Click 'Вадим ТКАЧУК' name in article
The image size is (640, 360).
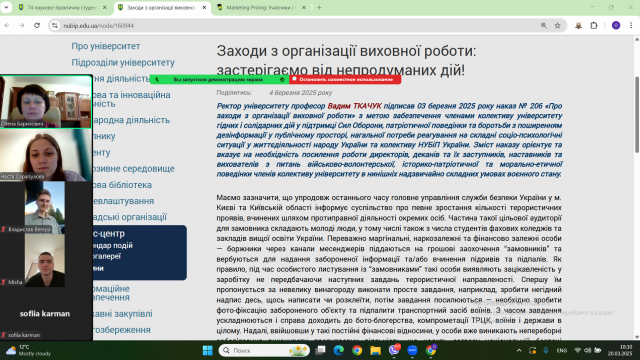354,106
